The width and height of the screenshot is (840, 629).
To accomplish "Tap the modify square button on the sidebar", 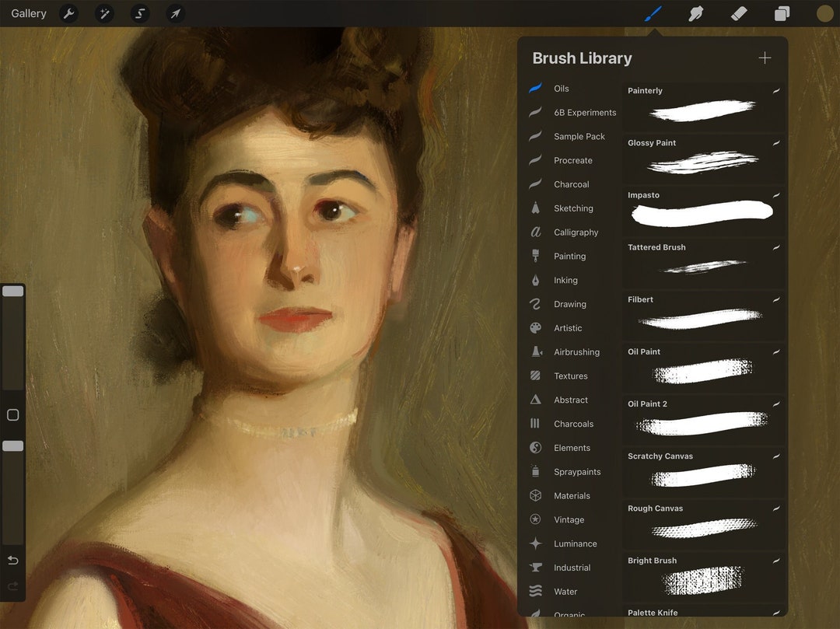I will [12, 414].
